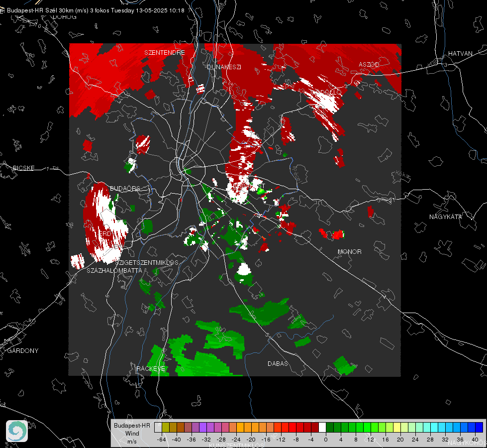Select the BUDAÖRS label

point(125,188)
